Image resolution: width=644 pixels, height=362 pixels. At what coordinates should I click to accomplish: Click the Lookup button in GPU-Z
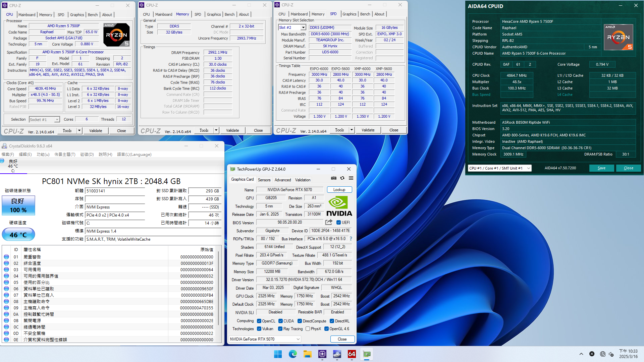339,190
